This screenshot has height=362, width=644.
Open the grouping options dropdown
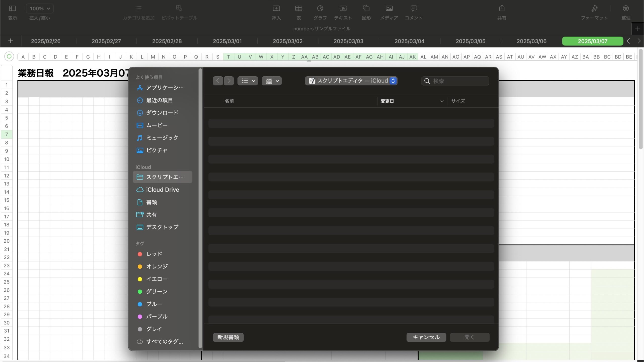272,81
